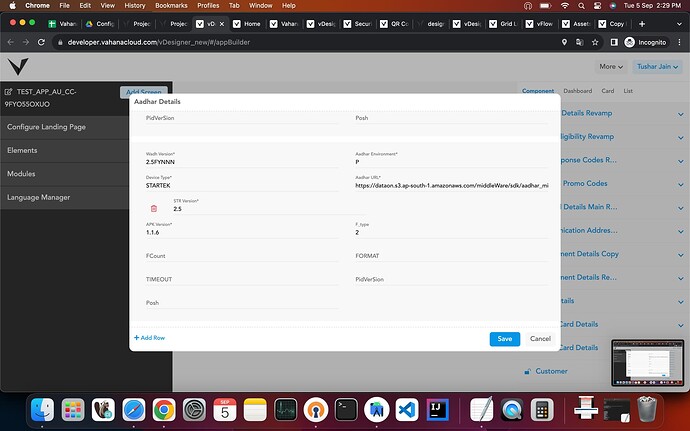Viewport: 690px width, 431px height.
Task: Open the Tushar Jain user dropdown
Action: (657, 66)
